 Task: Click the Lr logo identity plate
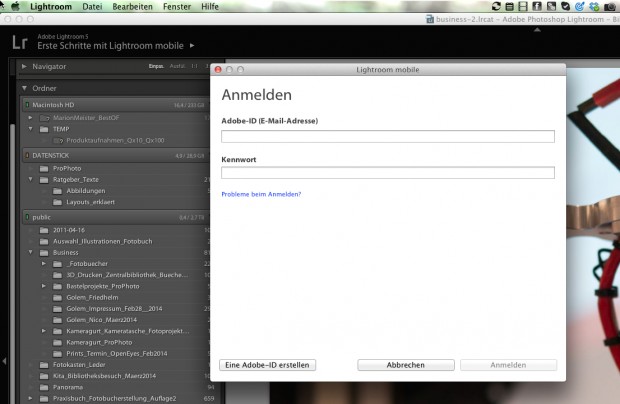click(20, 42)
